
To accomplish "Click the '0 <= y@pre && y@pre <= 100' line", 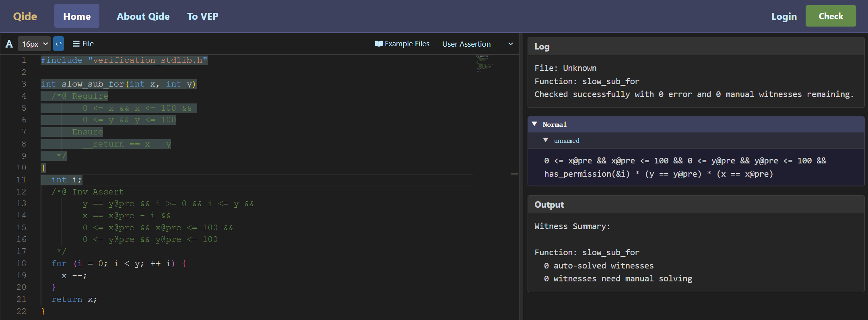I will click(150, 239).
